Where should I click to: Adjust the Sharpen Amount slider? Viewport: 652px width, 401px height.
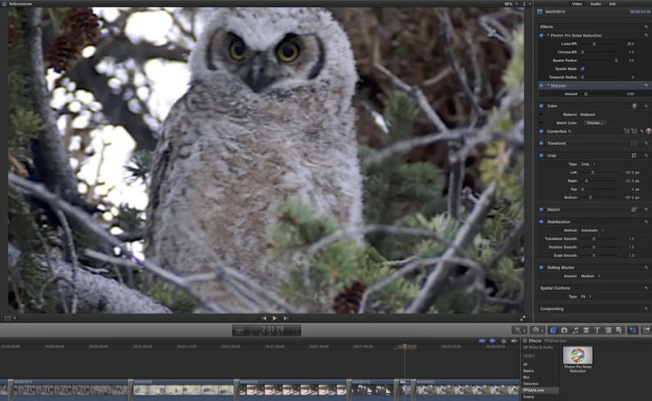click(586, 94)
